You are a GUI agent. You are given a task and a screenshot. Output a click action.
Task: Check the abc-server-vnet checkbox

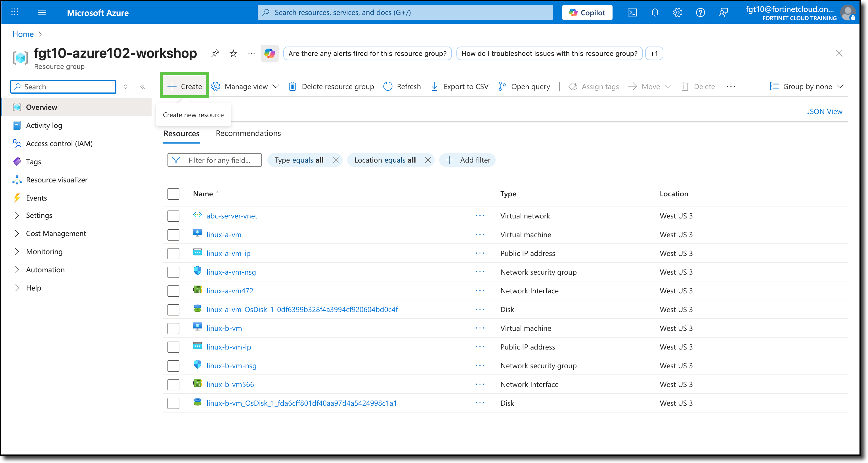pyautogui.click(x=173, y=216)
